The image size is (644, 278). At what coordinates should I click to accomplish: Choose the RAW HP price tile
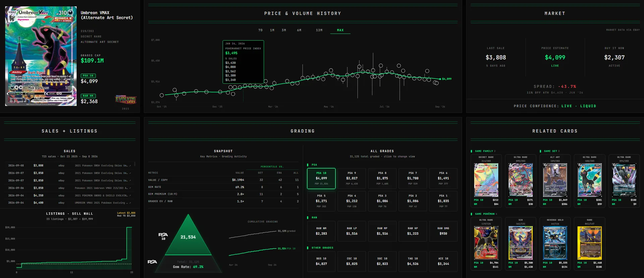pos(413,231)
